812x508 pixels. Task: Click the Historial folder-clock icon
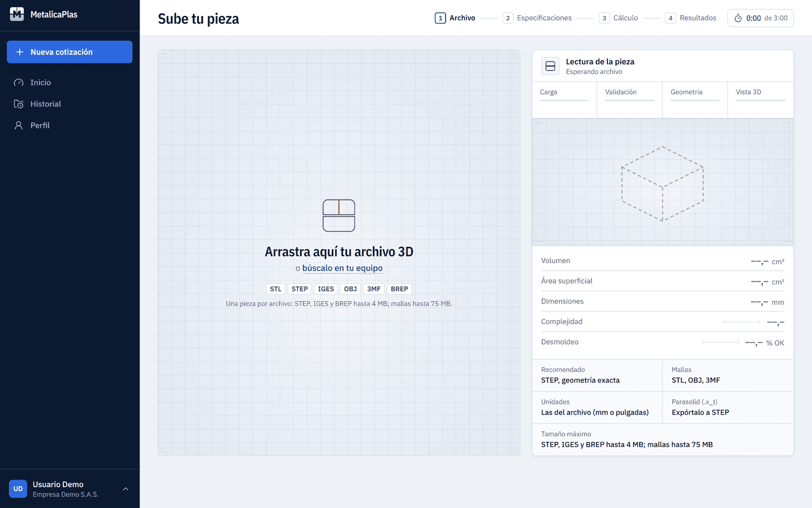(x=19, y=104)
